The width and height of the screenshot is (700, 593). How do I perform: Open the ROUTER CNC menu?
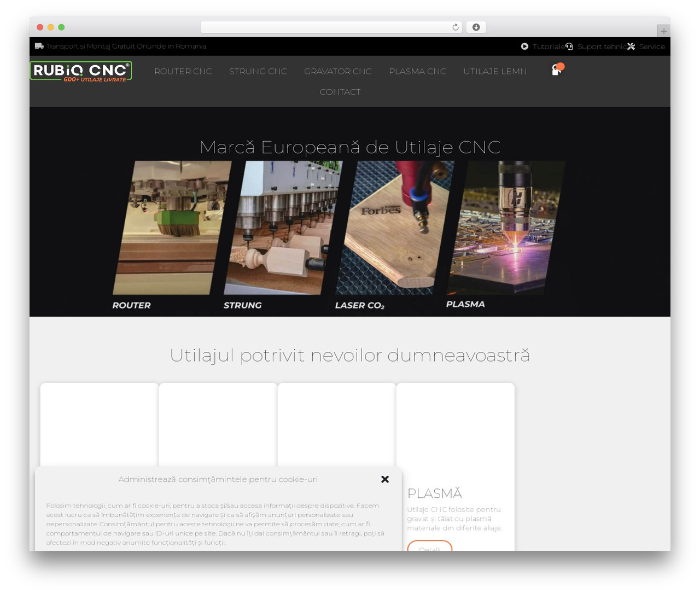point(183,71)
